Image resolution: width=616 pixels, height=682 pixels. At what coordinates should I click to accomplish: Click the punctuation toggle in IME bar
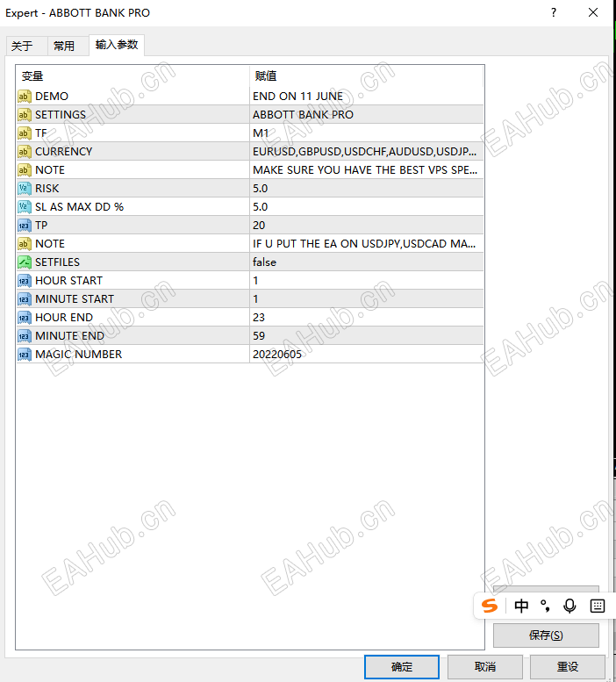(x=545, y=606)
